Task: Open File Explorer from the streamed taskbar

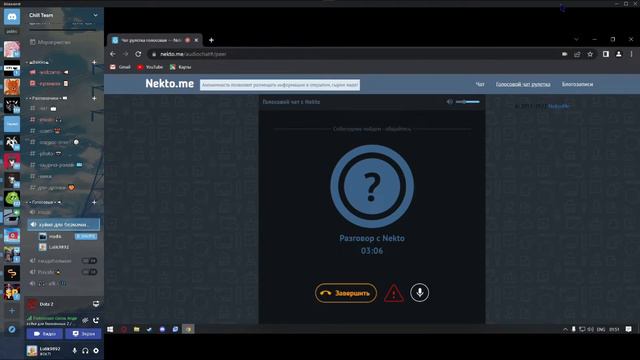Action: point(136,329)
